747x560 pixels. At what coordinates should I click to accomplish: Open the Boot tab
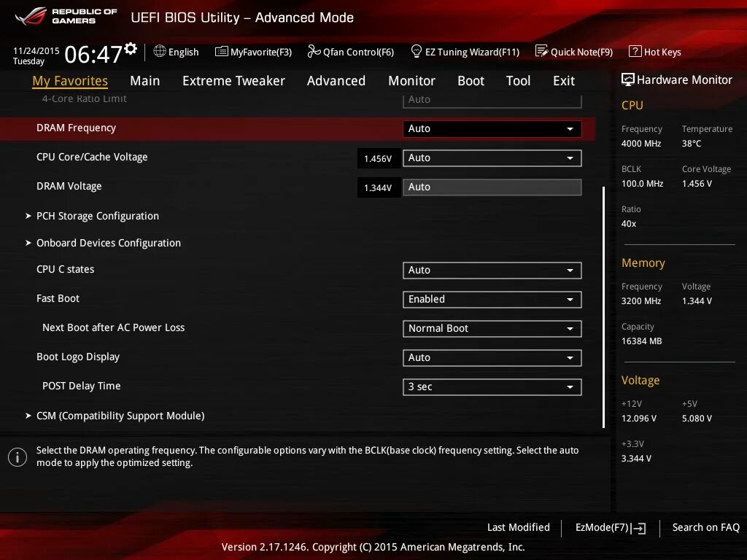click(x=471, y=81)
